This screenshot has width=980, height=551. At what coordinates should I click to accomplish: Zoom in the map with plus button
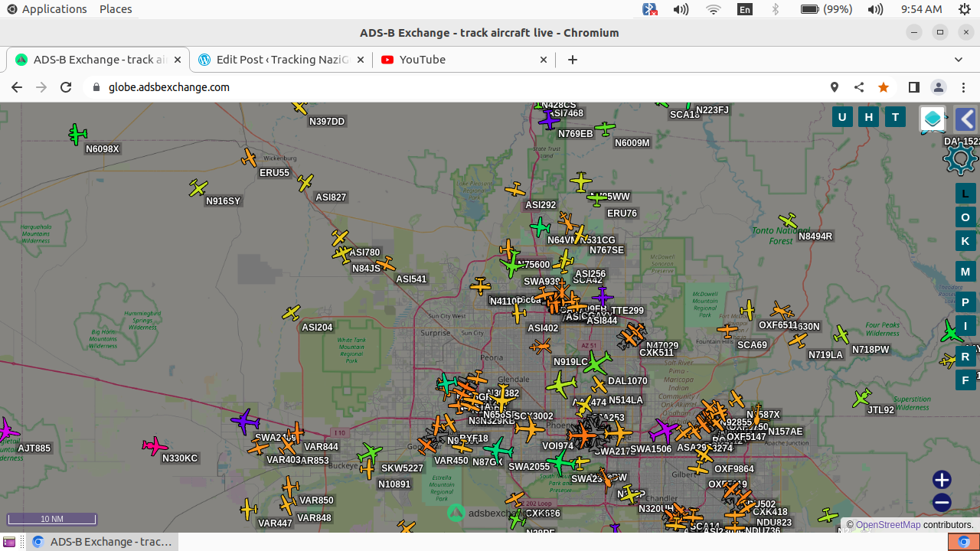(942, 480)
